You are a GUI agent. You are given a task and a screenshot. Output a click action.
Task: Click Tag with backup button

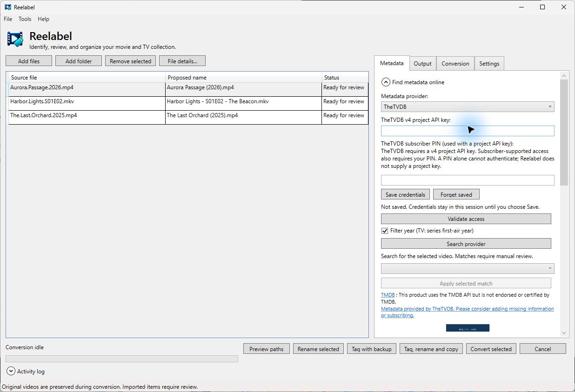click(x=372, y=349)
